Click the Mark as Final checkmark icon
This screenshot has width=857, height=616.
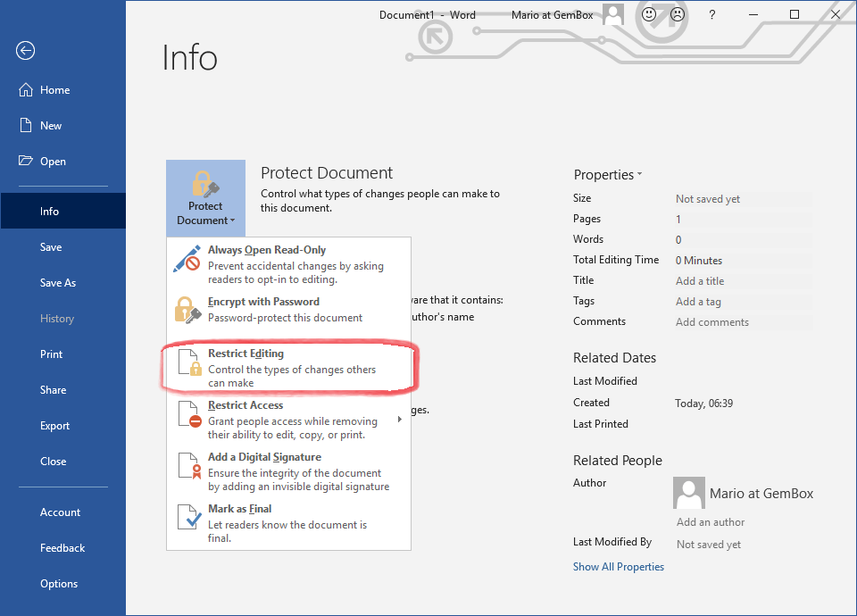[187, 518]
